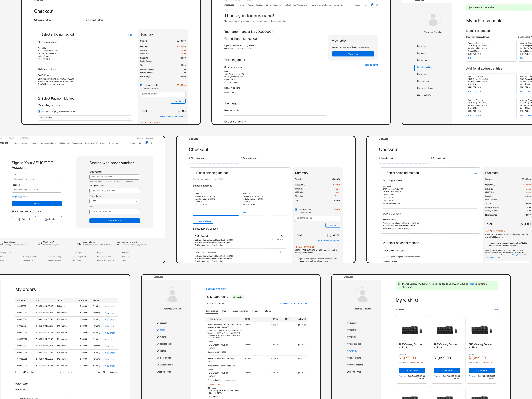
Task: Sign in with Facebook button
Action: pos(24,219)
